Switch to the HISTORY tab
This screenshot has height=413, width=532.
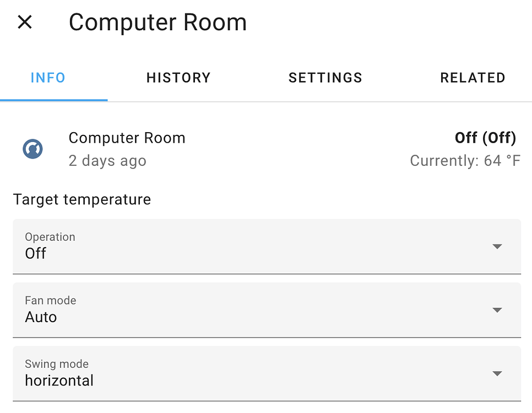click(x=178, y=78)
